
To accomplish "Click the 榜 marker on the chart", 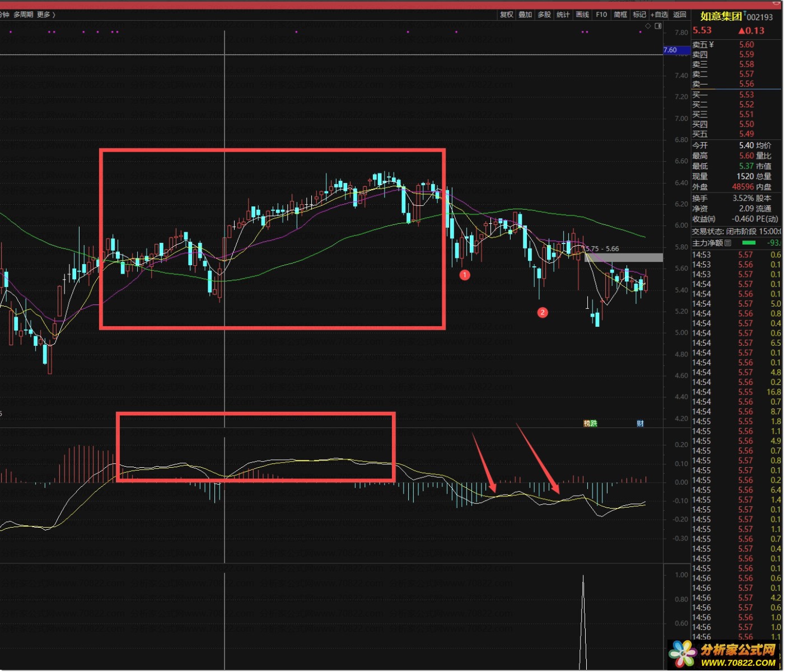I will (x=587, y=424).
